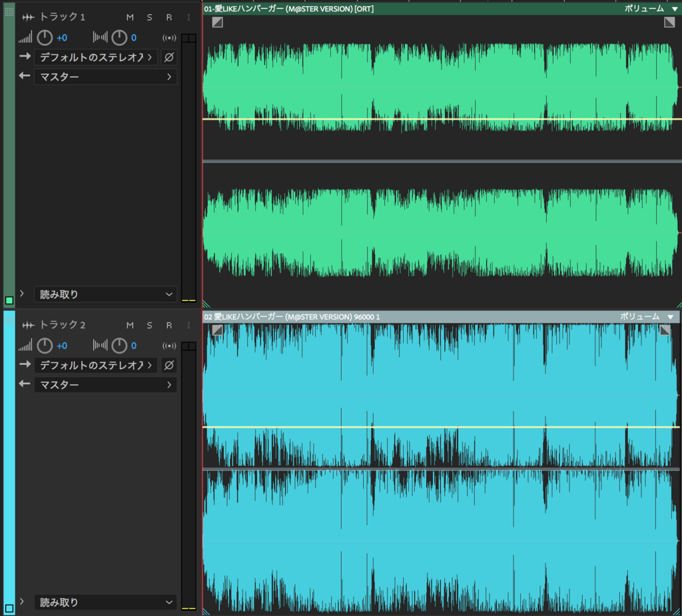Solo Track 1 with the S button

coord(150,17)
